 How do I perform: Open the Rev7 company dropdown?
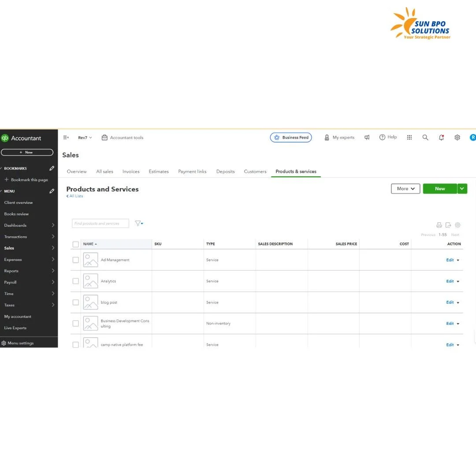click(85, 138)
